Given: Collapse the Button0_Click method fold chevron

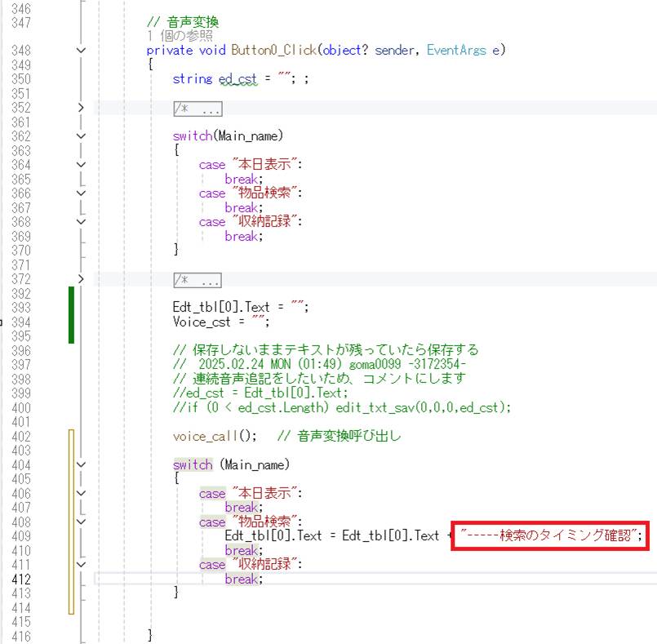Looking at the screenshot, I should (x=81, y=51).
